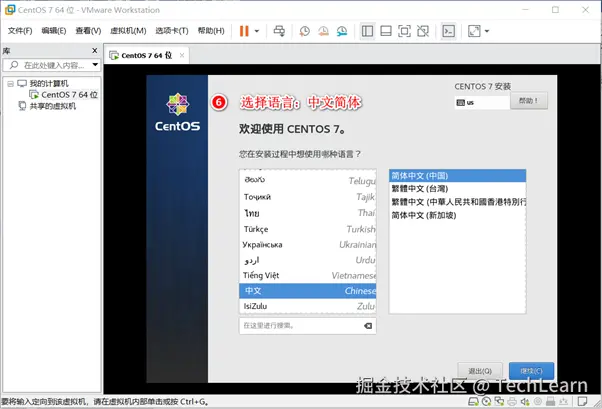Click the message log status bar icon
This screenshot has width=602, height=409.
click(x=582, y=402)
